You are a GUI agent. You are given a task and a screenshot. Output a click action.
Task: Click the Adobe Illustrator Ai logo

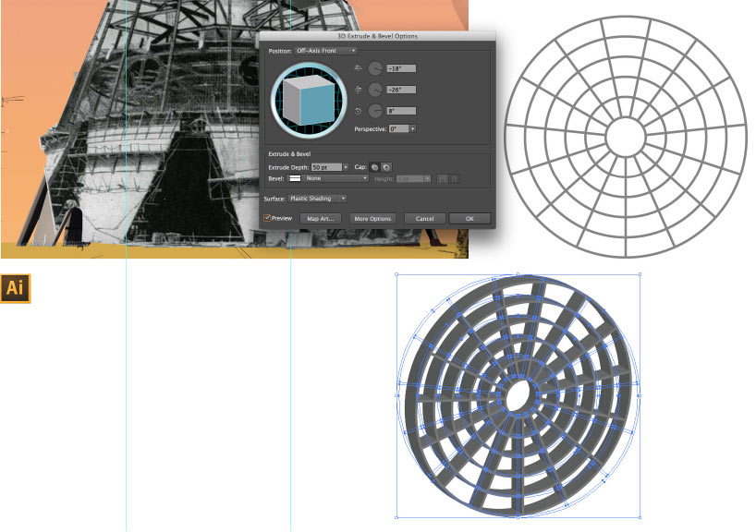coord(16,288)
